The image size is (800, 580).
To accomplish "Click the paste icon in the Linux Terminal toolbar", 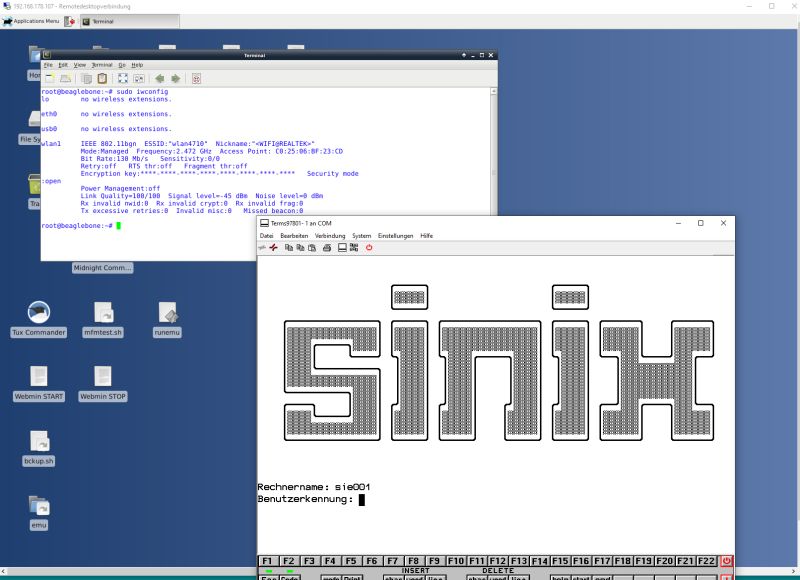I will (x=101, y=78).
